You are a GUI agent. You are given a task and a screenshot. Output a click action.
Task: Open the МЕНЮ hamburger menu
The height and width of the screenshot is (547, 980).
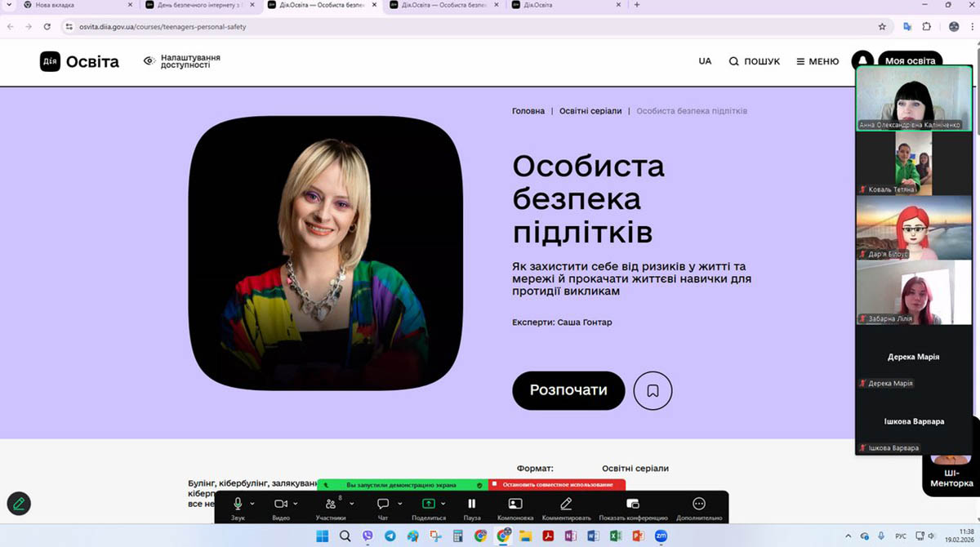click(817, 61)
